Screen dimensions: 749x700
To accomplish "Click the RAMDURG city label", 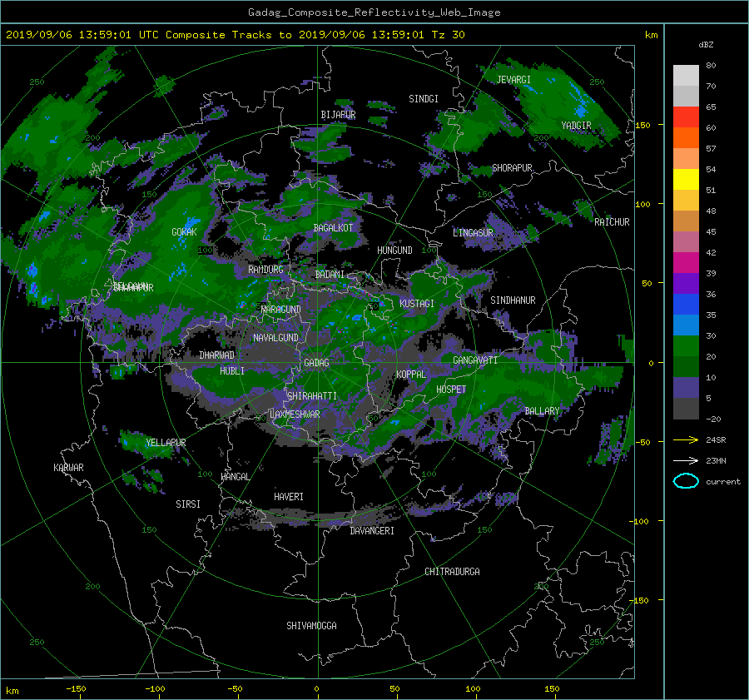I will (265, 270).
